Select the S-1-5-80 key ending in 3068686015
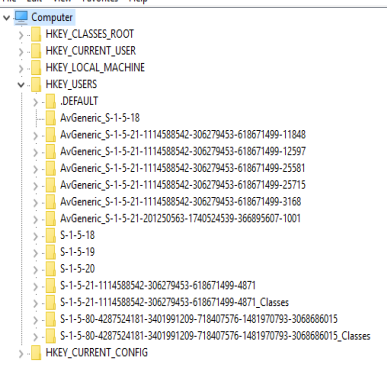This screenshot has width=387, height=377. 199,319
